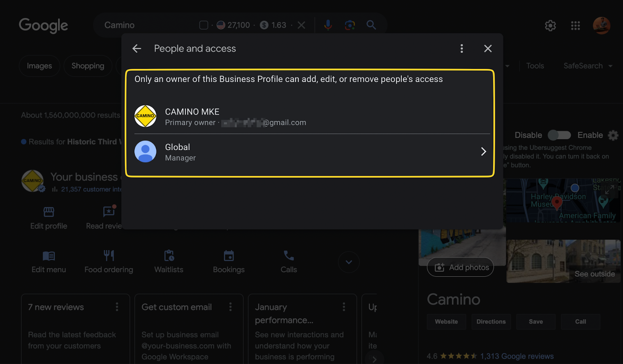Clear the search query with X icon

301,25
